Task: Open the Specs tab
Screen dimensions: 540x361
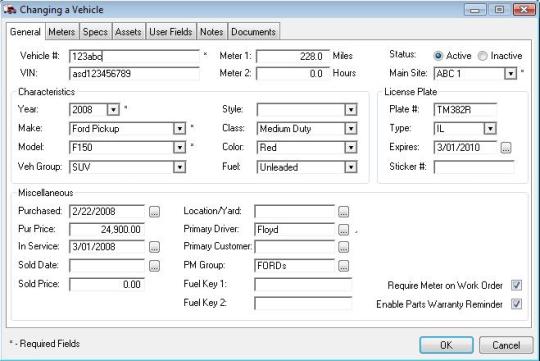Action: coord(95,32)
